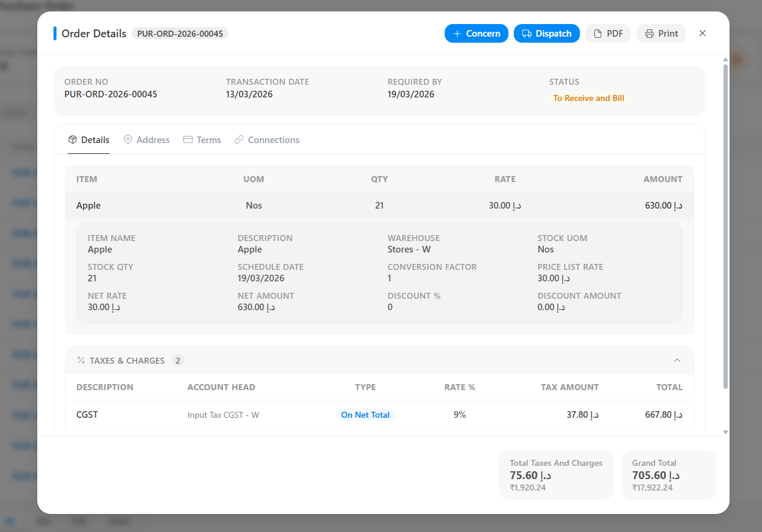This screenshot has width=762, height=532.
Task: Click the order number badge in the header
Action: 180,34
